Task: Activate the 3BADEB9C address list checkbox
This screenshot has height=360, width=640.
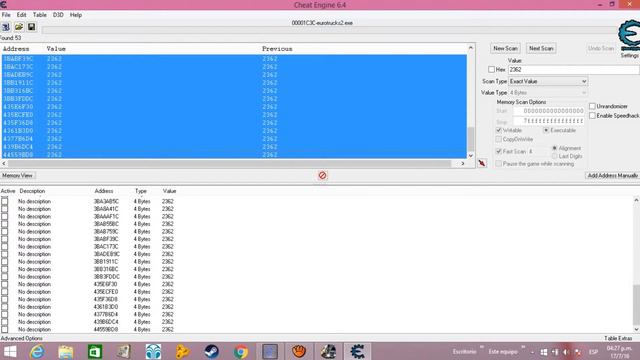Action: tap(4, 254)
